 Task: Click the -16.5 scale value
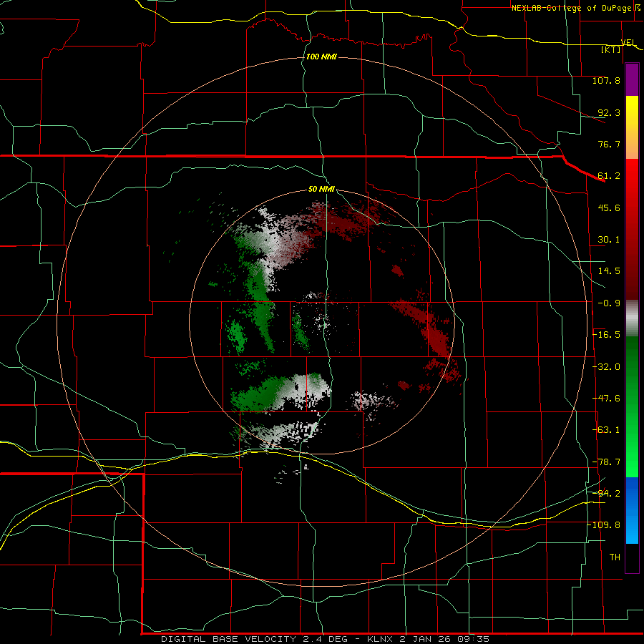click(606, 335)
